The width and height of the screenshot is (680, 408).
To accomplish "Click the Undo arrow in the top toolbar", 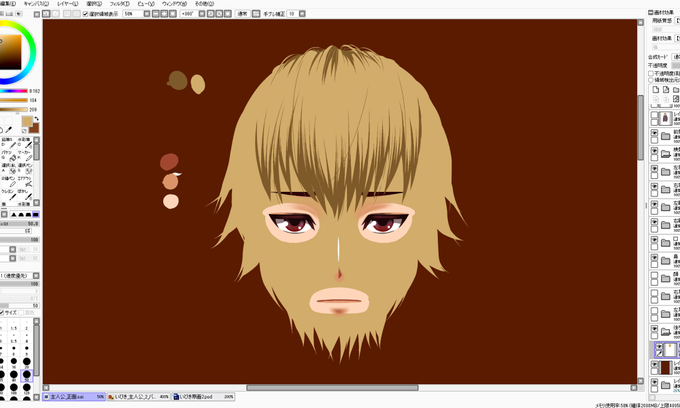I will 46,14.
